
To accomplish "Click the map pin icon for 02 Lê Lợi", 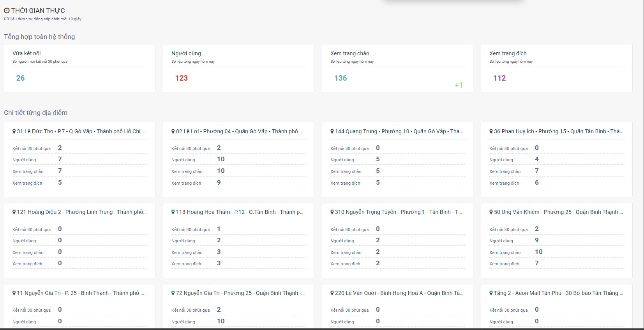I will 173,131.
